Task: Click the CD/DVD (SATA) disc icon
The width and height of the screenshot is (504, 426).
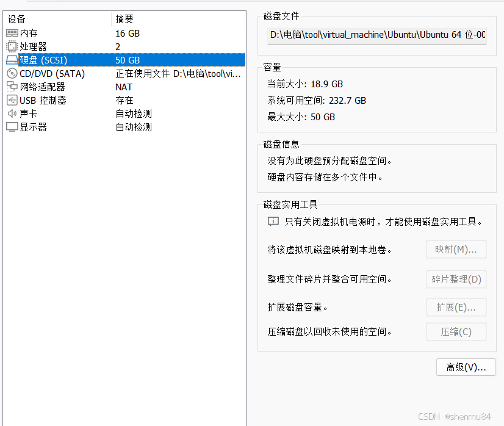Action: 12,74
